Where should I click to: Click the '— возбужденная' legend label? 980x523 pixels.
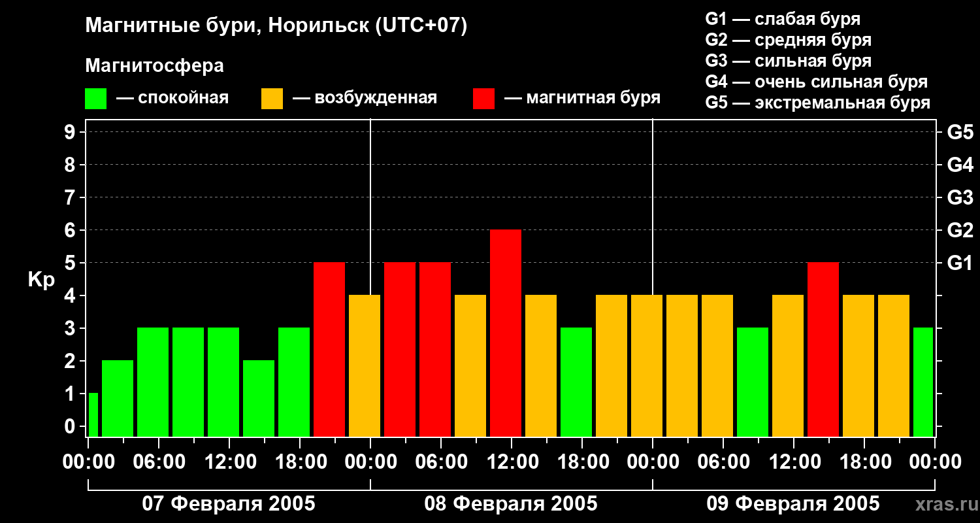pyautogui.click(x=365, y=99)
